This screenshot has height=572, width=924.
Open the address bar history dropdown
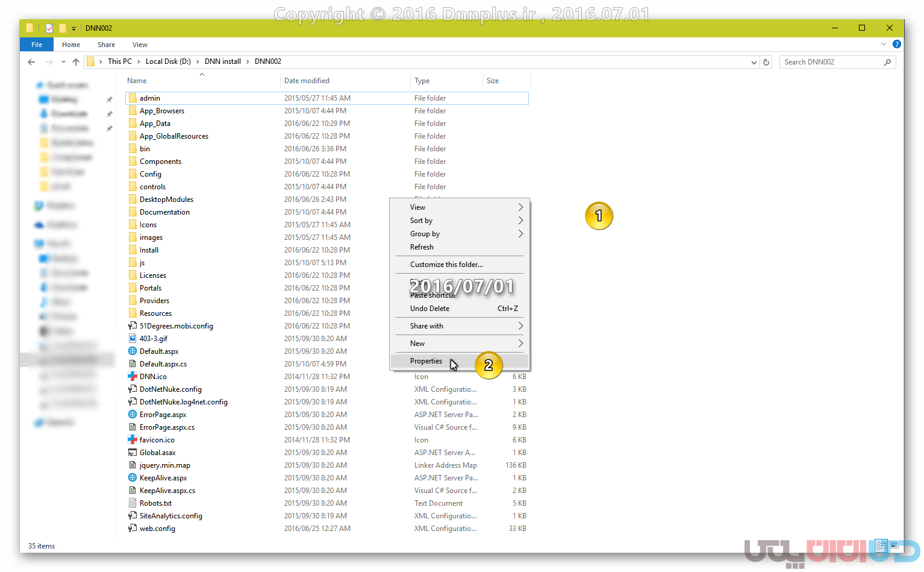coord(754,62)
